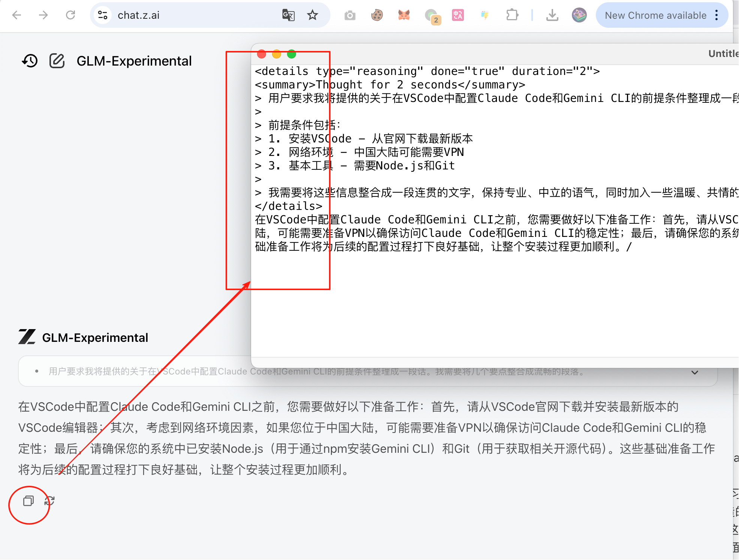The image size is (739, 560).
Task: Go forward with the browser arrow
Action: tap(43, 15)
